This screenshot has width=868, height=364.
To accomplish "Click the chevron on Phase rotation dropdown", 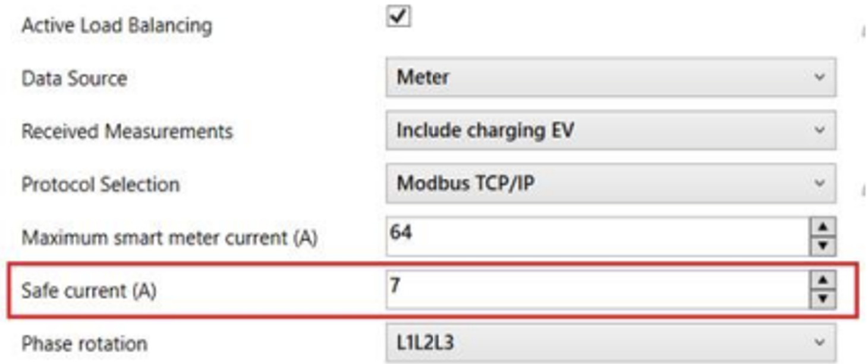I will pos(820,343).
